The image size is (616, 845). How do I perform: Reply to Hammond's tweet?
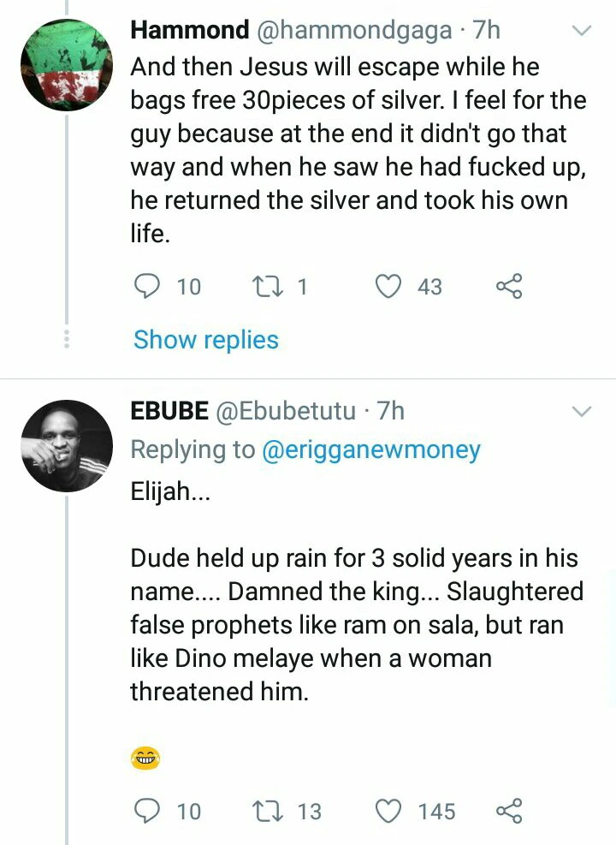pyautogui.click(x=150, y=286)
